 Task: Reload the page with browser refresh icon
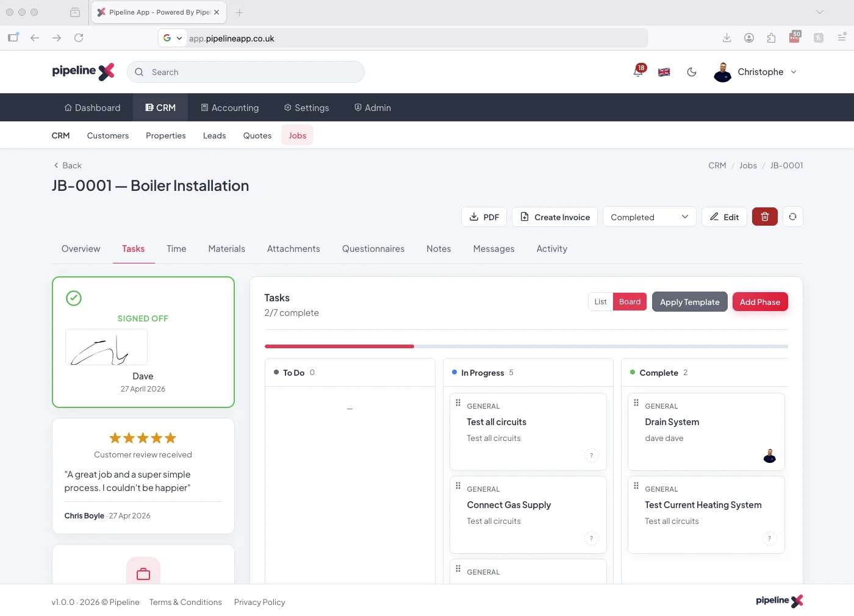tap(79, 38)
